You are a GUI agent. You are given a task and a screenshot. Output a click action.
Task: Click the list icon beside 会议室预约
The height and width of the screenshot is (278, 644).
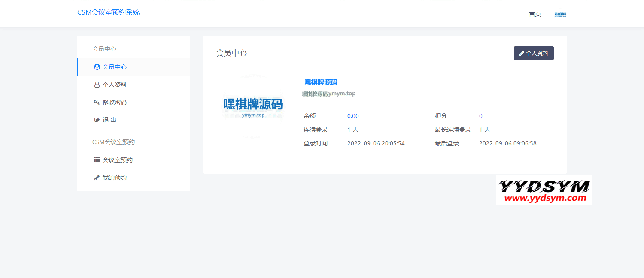pos(97,160)
